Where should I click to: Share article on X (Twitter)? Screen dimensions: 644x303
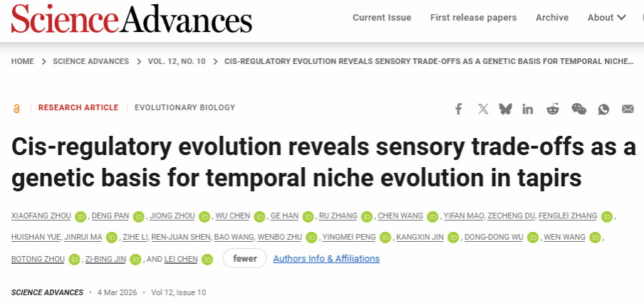[x=483, y=109]
